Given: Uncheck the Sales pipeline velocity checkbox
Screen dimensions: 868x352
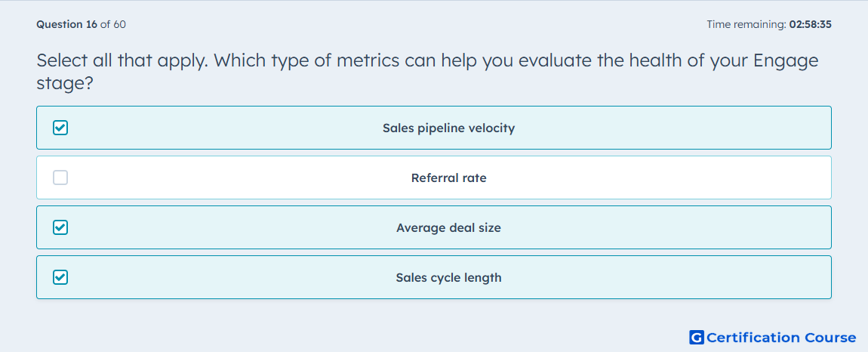Looking at the screenshot, I should [60, 128].
